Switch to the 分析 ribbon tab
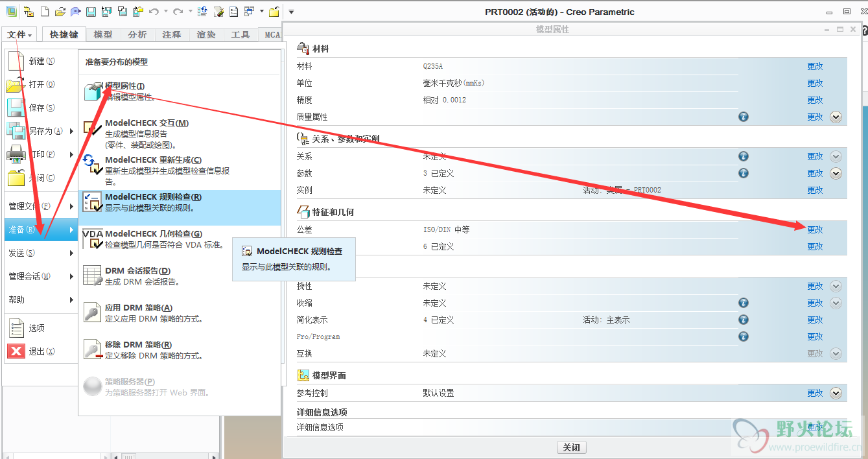Image resolution: width=868 pixels, height=459 pixels. [x=137, y=34]
